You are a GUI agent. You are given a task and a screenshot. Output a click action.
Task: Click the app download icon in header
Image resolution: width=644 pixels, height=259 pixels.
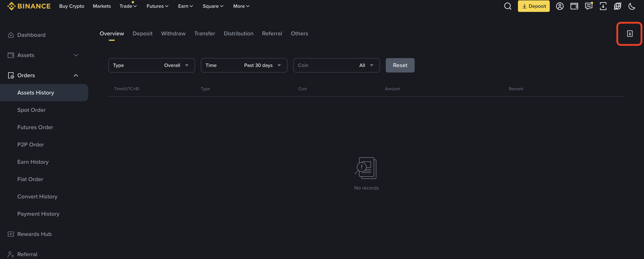(x=603, y=6)
